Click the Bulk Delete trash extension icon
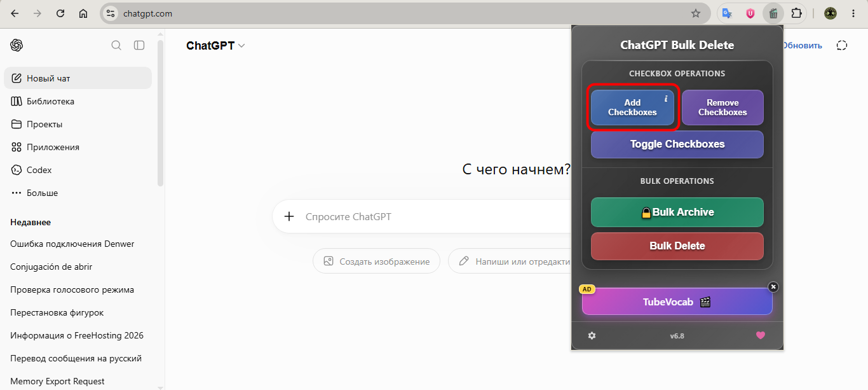 (773, 13)
